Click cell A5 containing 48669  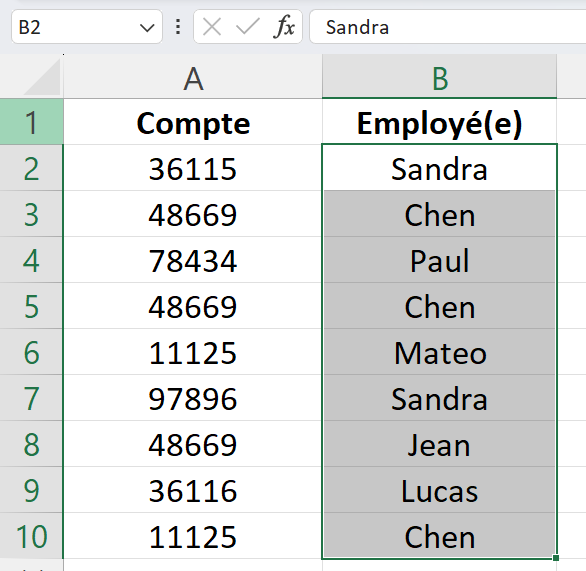point(193,306)
